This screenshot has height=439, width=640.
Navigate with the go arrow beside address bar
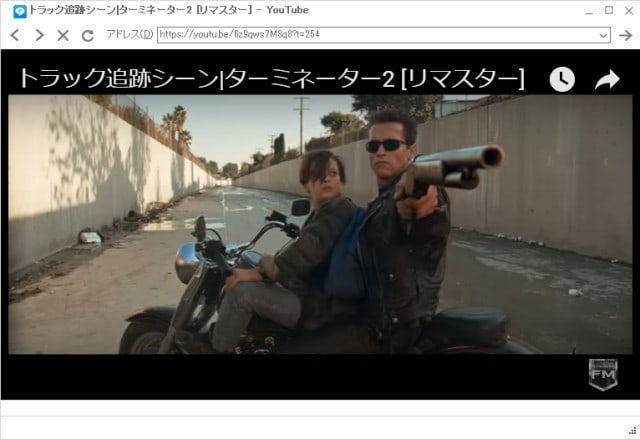(x=625, y=35)
